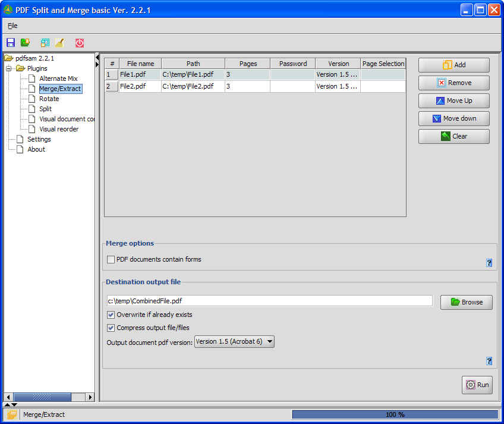Click the Move Up button
The image size is (504, 424).
point(454,100)
